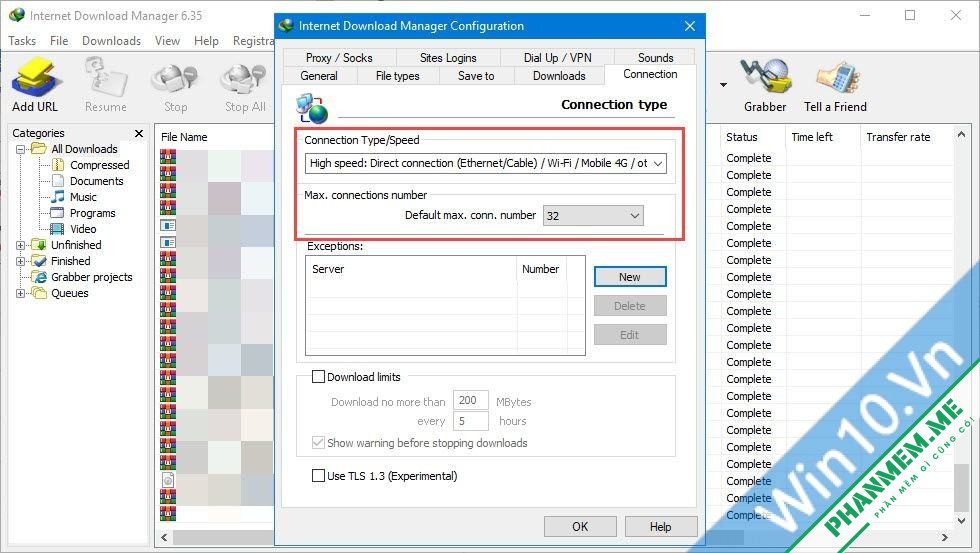Click the Number column header
Viewport: 980px width, 553px height.
pos(541,269)
